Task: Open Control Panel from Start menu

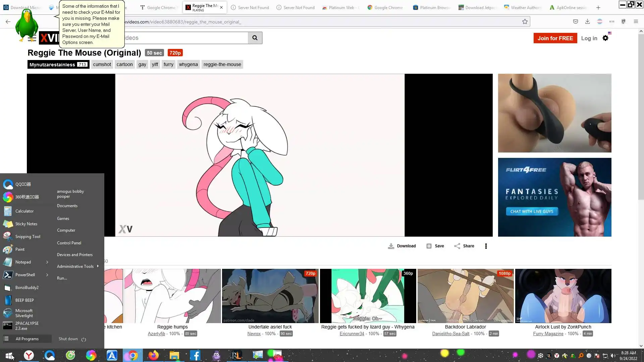Action: (69, 243)
